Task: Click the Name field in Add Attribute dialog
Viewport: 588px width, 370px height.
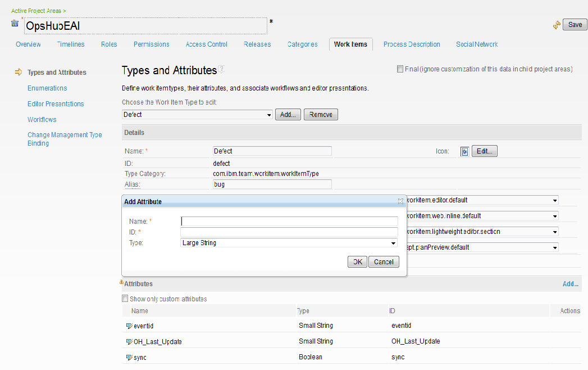Action: [x=289, y=222]
